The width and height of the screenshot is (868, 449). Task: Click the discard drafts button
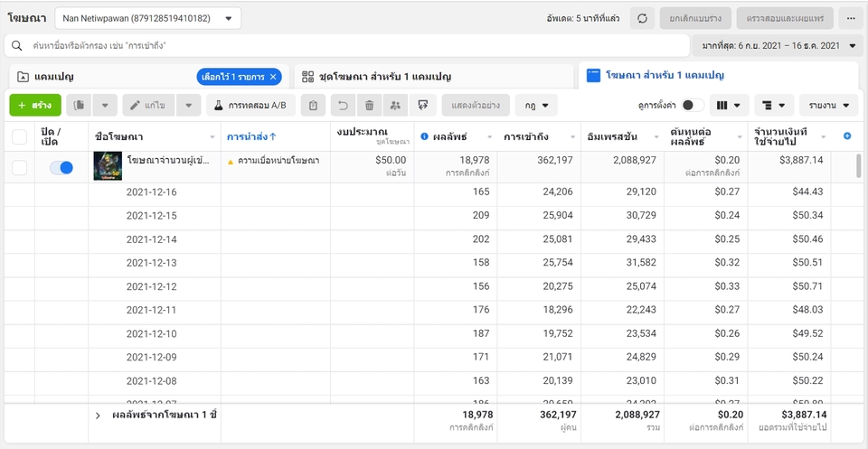click(x=695, y=18)
